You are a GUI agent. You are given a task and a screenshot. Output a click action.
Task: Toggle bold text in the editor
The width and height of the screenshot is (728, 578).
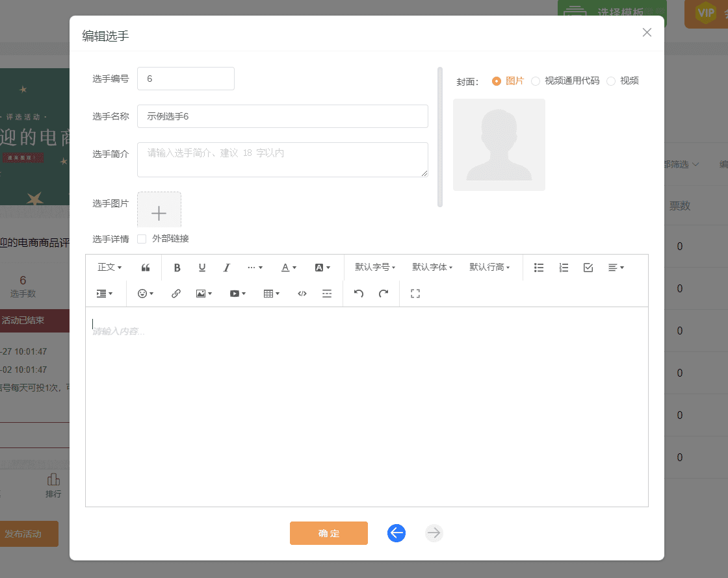[x=177, y=267]
